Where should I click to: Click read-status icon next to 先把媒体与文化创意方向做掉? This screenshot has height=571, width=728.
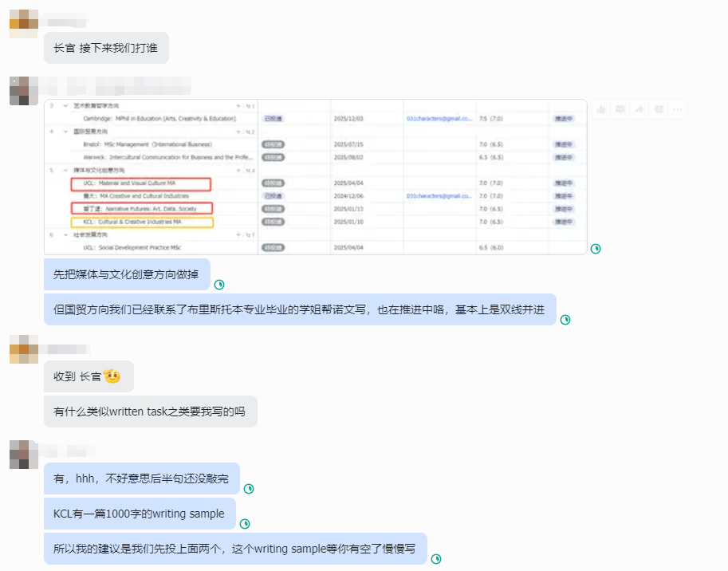coord(219,285)
